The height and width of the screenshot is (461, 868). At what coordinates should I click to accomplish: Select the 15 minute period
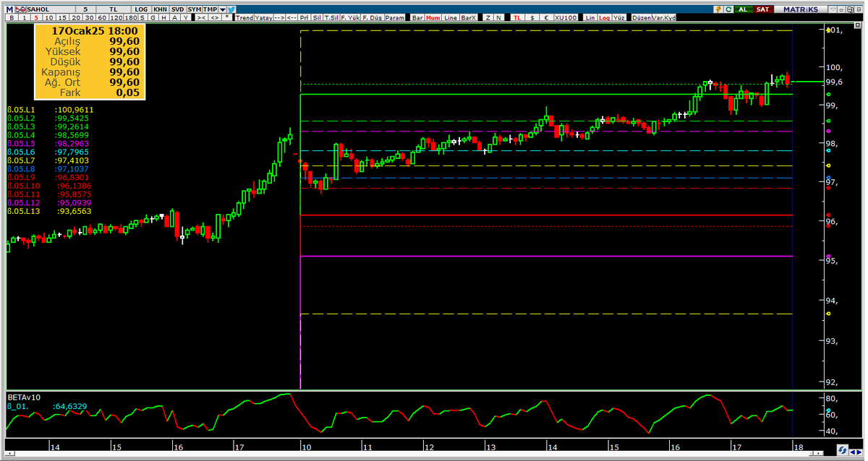(x=62, y=17)
